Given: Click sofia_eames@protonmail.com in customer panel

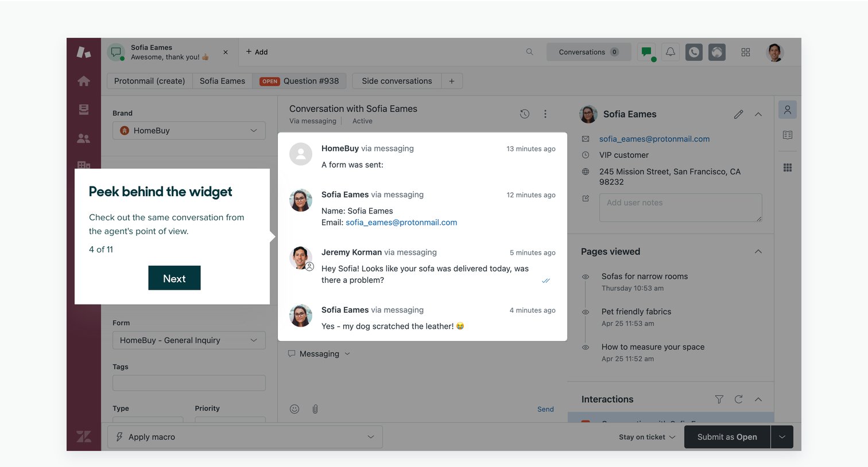Looking at the screenshot, I should point(654,139).
